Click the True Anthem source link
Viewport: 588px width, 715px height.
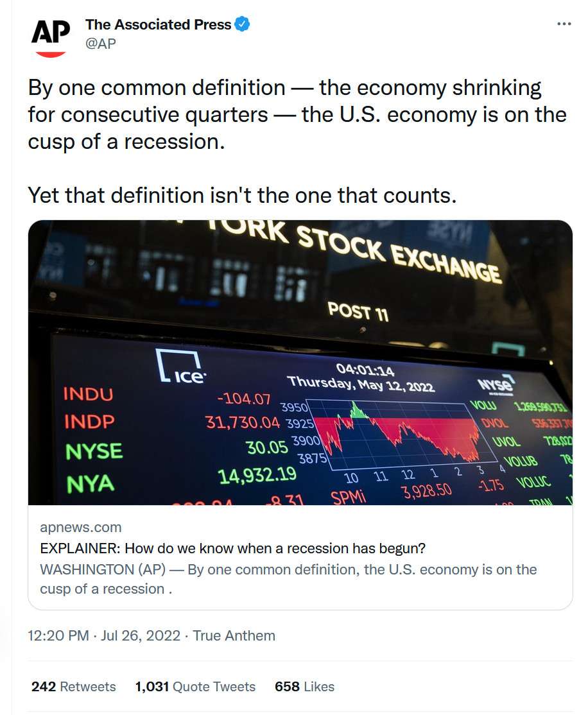click(234, 635)
